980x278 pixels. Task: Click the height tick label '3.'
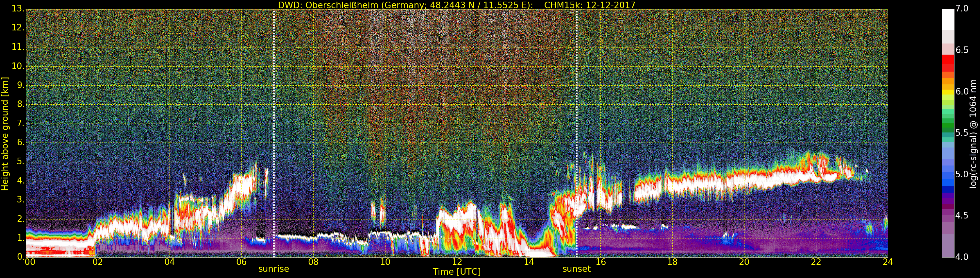tap(21, 200)
